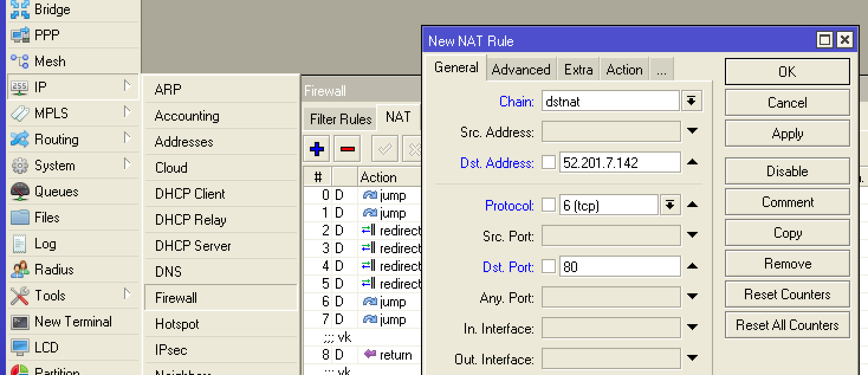Click the Chain input field

click(611, 101)
